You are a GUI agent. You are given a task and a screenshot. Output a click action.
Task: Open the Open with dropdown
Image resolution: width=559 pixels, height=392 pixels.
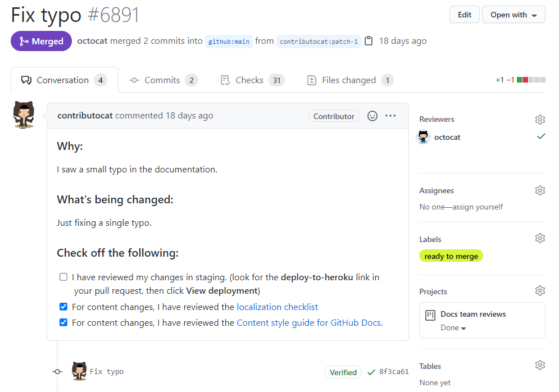click(x=513, y=14)
